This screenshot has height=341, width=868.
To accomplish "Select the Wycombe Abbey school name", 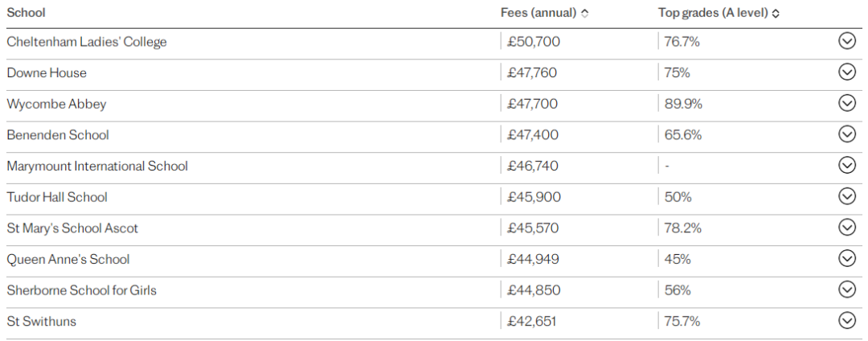I will click(x=56, y=104).
